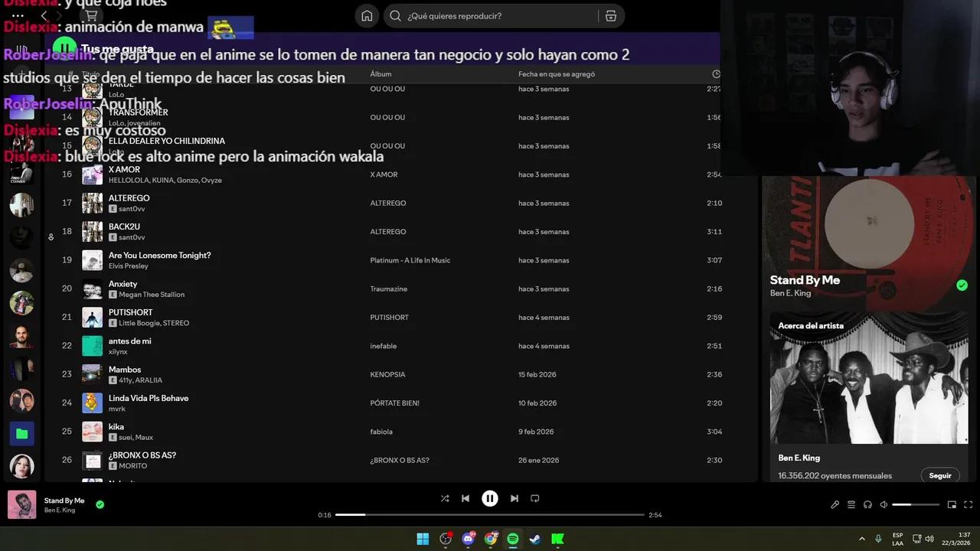
Task: Open the shopping cart icon in top bar
Action: tap(91, 15)
